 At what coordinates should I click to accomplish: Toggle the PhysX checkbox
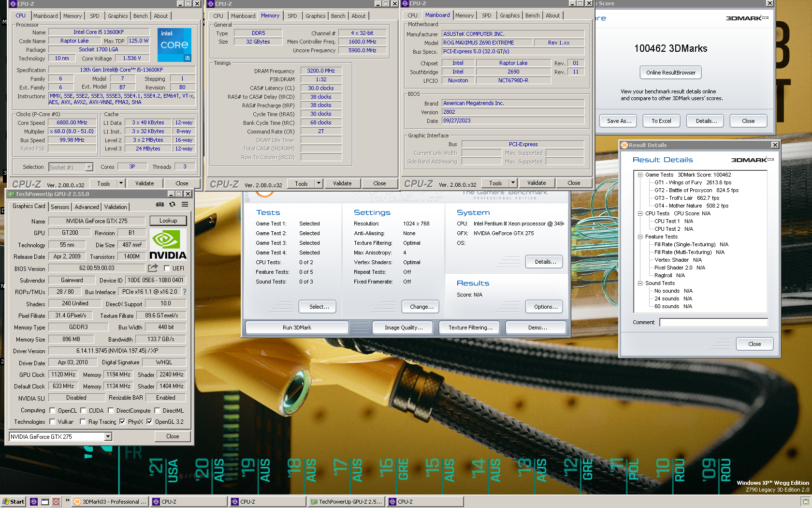click(122, 421)
